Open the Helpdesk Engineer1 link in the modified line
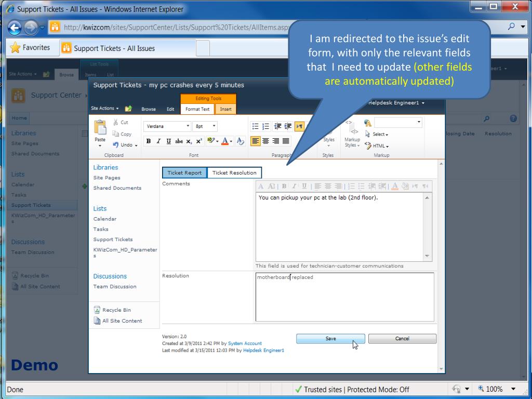Viewport: 532px width, 399px height. point(263,351)
